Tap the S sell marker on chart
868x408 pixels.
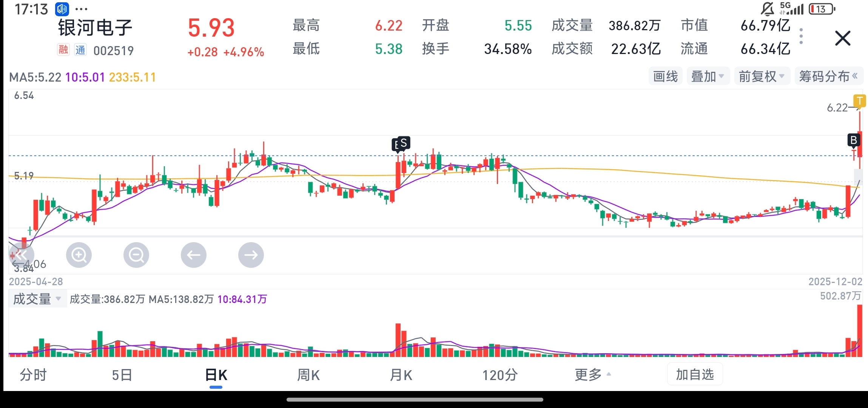[x=404, y=143]
